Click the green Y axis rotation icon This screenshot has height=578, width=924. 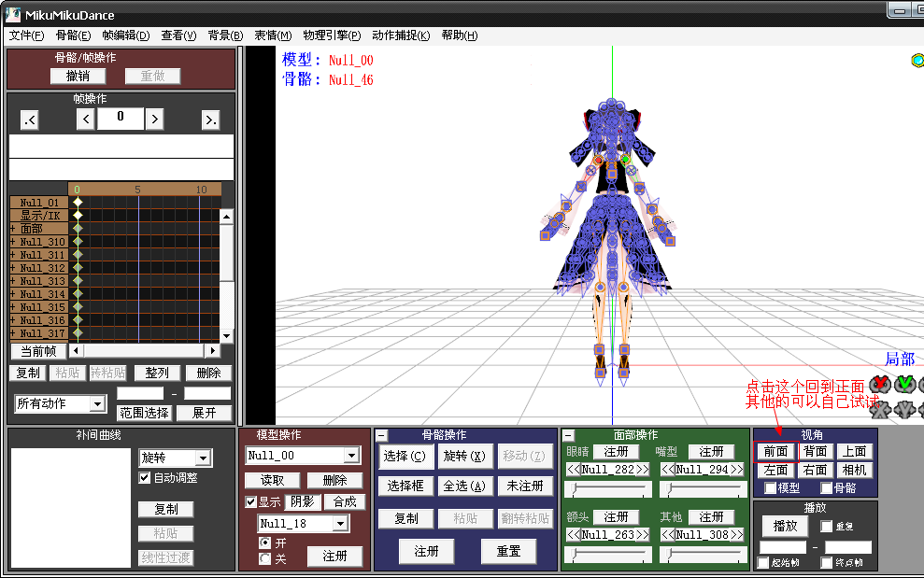click(905, 384)
